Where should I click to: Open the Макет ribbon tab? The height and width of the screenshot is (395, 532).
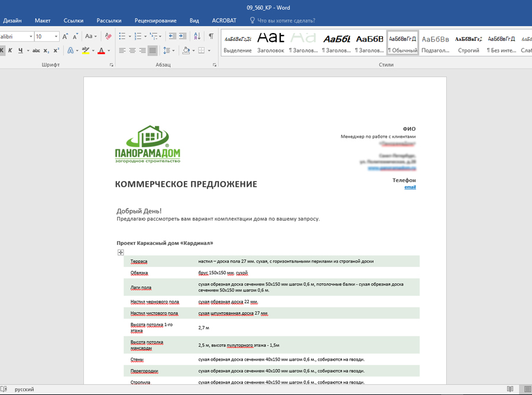pos(43,20)
